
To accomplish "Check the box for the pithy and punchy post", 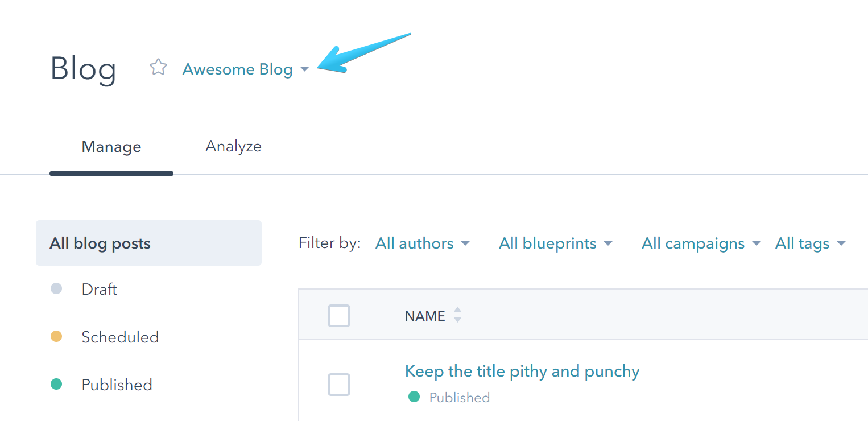I will tap(339, 385).
